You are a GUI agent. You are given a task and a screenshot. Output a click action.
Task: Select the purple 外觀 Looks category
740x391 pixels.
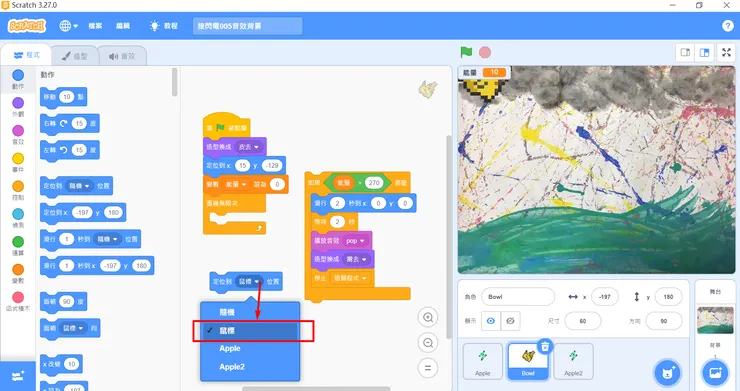pos(18,107)
